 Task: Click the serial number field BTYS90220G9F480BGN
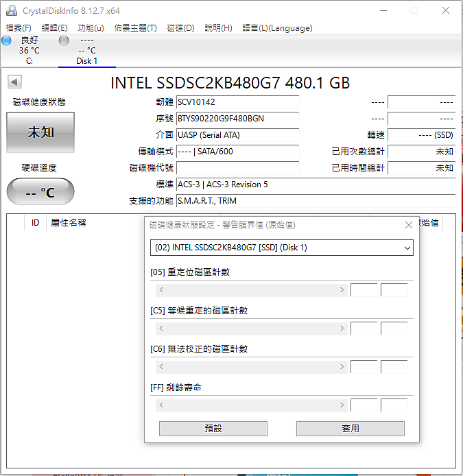click(238, 119)
